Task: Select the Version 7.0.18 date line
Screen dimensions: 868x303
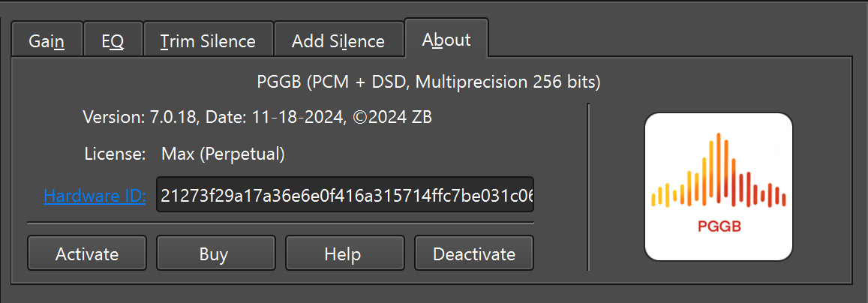Action: coord(257,117)
